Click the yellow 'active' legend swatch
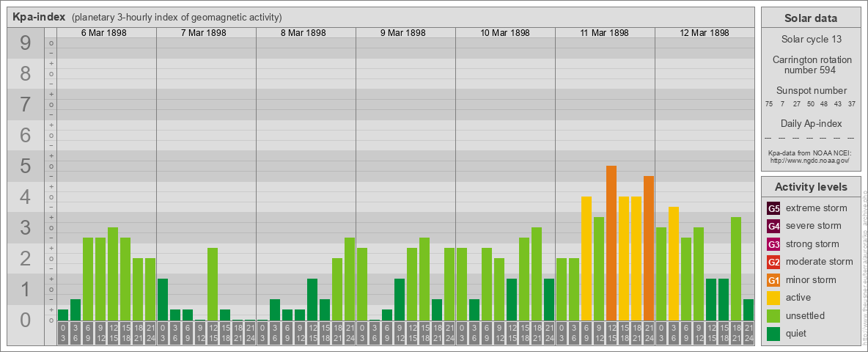 pos(773,298)
